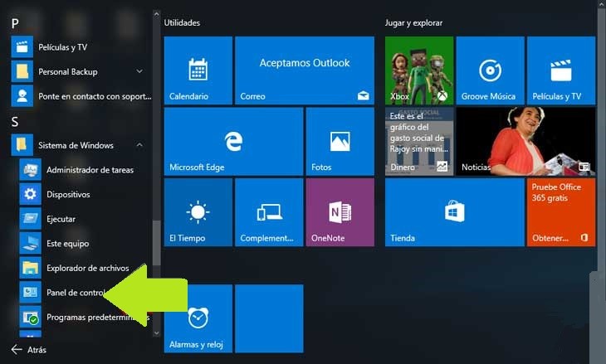
Task: Open the Tienda store tile
Action: click(x=455, y=212)
